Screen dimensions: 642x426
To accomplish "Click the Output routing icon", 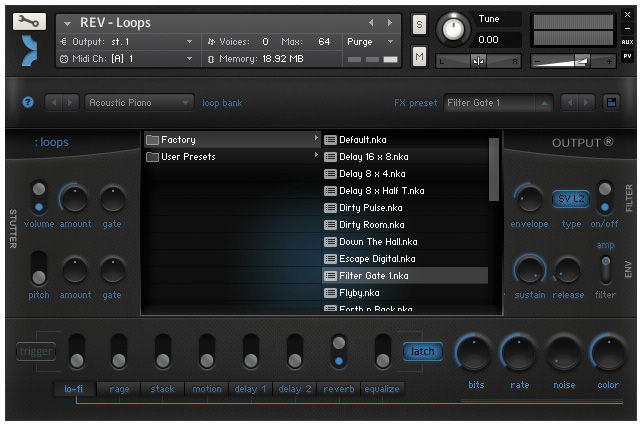I will (63, 42).
